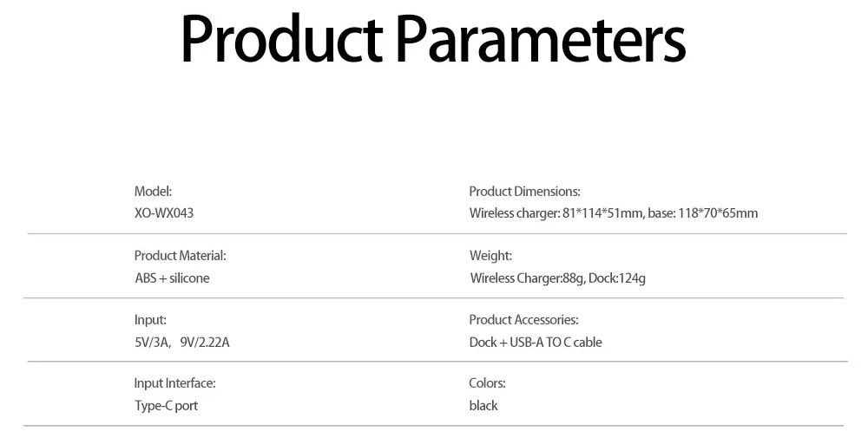The image size is (868, 438).
Task: Click the Dock + USB-A TO C cable text
Action: click(536, 343)
